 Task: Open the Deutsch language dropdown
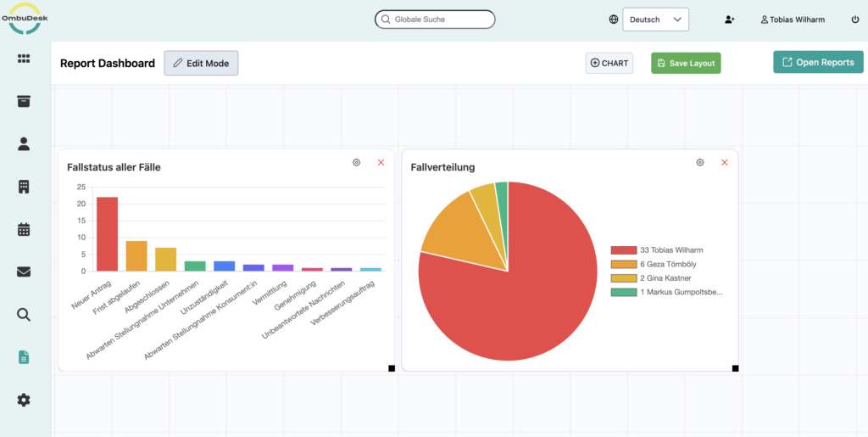[x=655, y=20]
